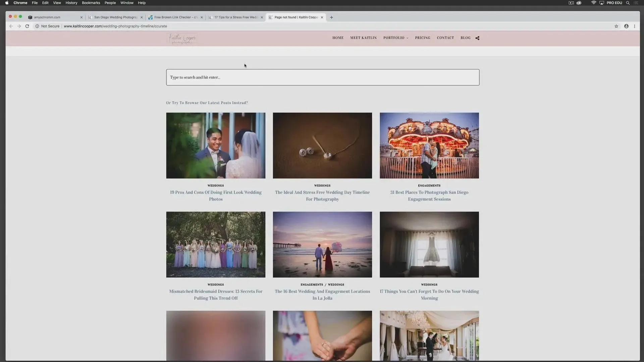Open 17 Things Wedding Morning article
This screenshot has width=644, height=362.
tap(429, 295)
